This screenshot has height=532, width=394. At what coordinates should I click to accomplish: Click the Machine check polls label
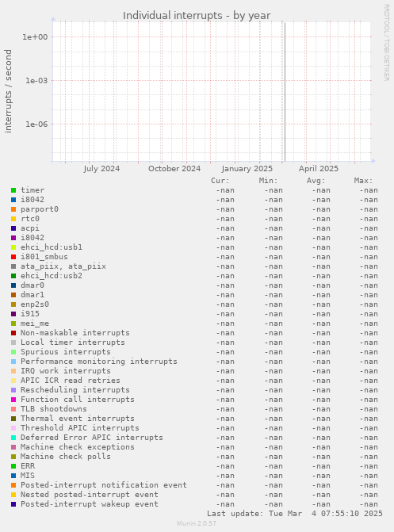click(66, 457)
